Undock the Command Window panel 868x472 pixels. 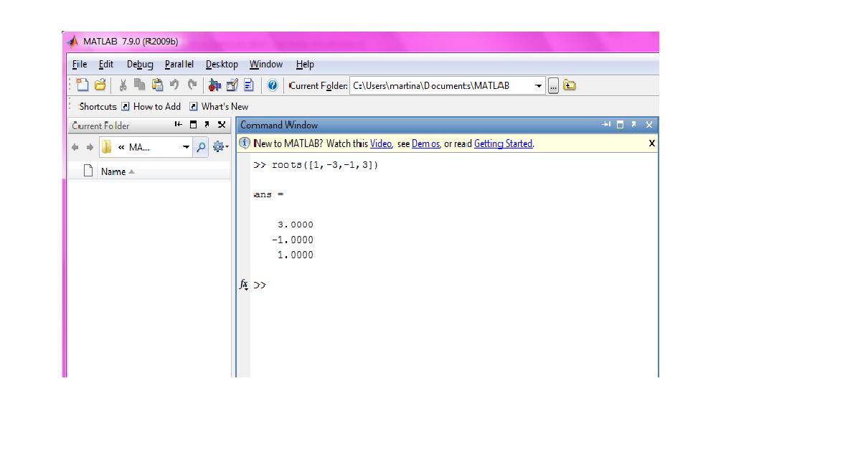click(633, 125)
